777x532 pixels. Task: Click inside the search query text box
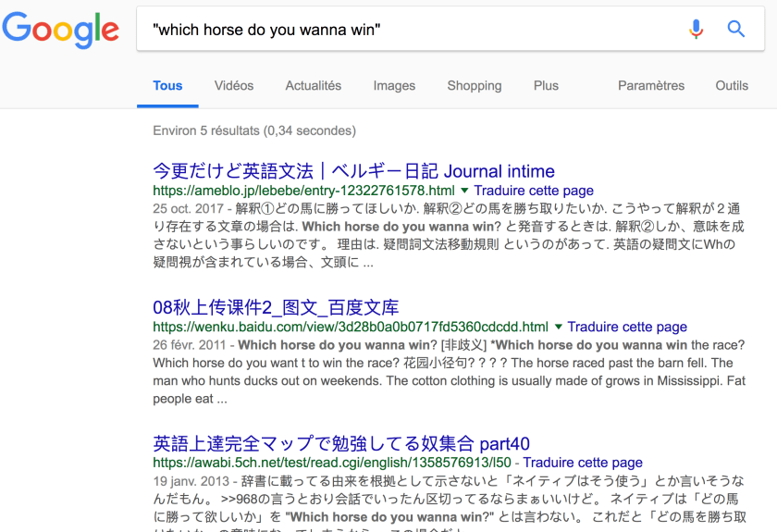tap(407, 30)
